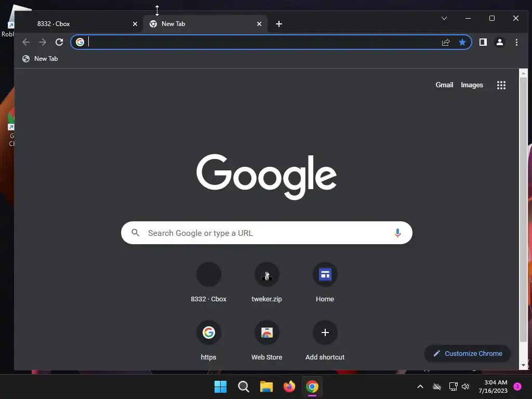Open the Google apps grid
The image size is (532, 399).
click(501, 85)
